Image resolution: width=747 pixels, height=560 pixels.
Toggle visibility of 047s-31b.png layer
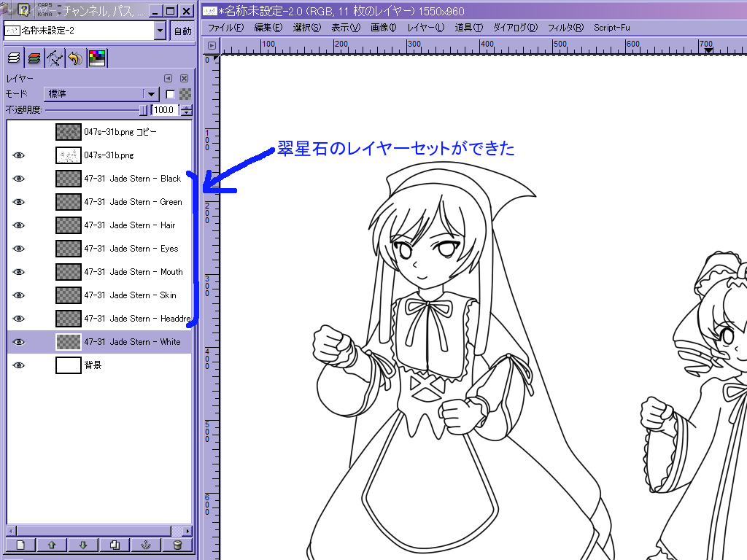18,155
